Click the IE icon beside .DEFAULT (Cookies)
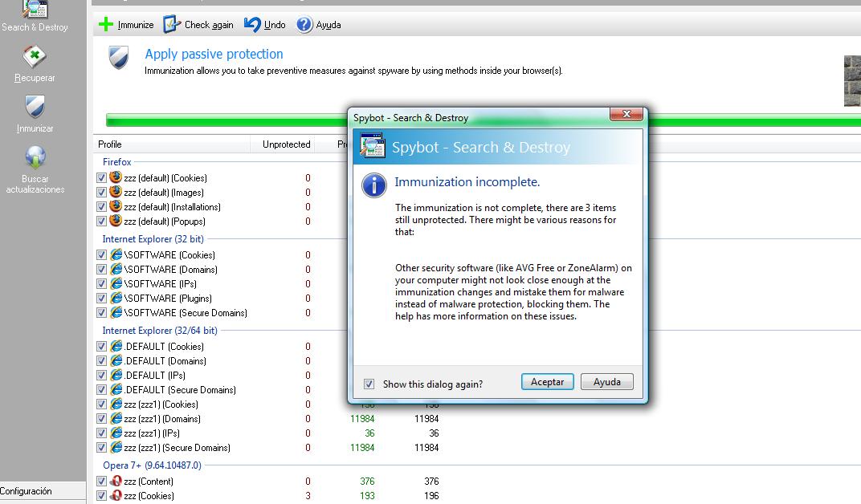Viewport: 861px width, 504px height. tap(116, 346)
